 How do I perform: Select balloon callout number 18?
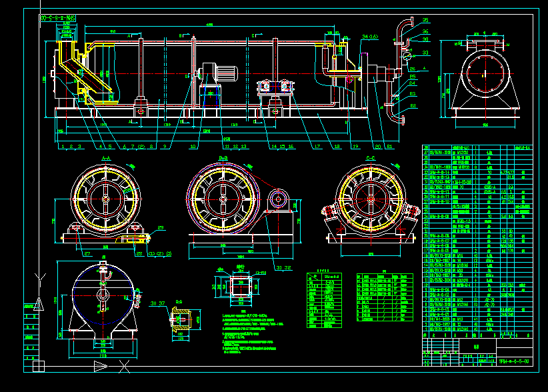click(x=337, y=147)
